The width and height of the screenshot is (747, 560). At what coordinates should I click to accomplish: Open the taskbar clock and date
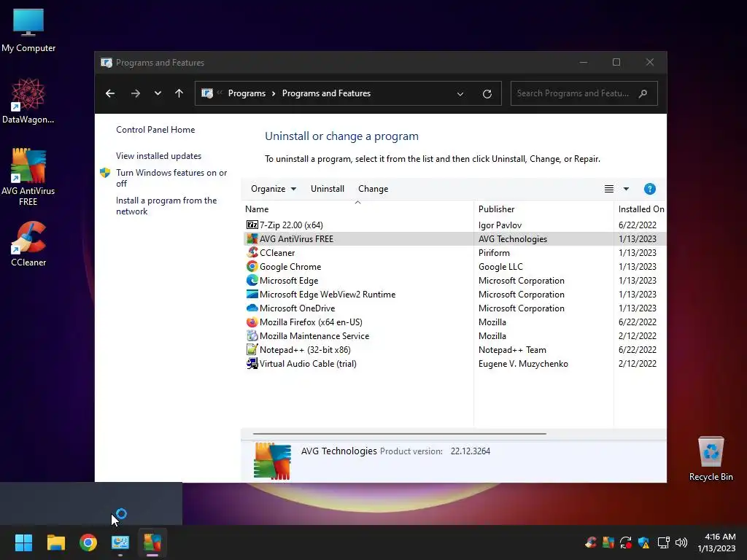coord(716,542)
